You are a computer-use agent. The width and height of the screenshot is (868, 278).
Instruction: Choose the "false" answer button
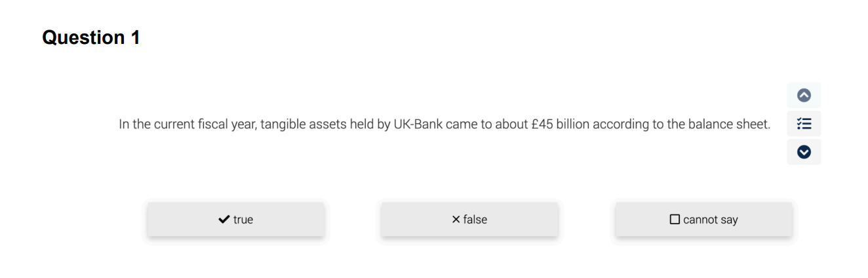tap(469, 219)
